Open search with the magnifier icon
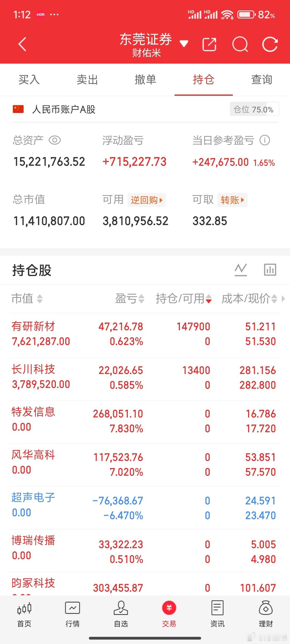This screenshot has width=290, height=644. 240,44
